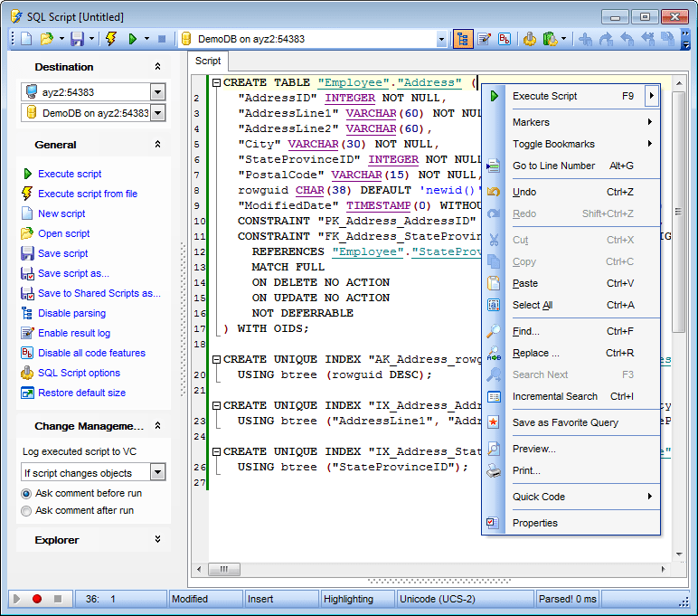Open the If script changes objects dropdown

pos(157,472)
